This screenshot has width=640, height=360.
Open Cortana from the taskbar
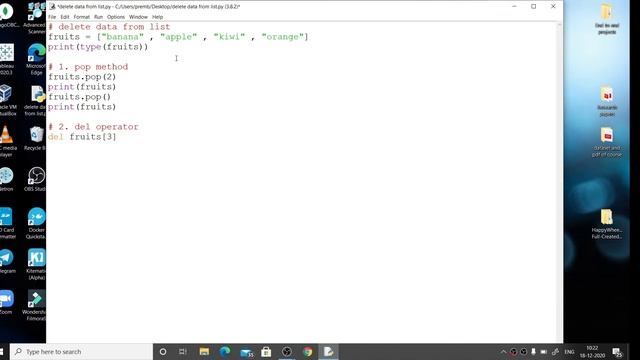point(163,351)
